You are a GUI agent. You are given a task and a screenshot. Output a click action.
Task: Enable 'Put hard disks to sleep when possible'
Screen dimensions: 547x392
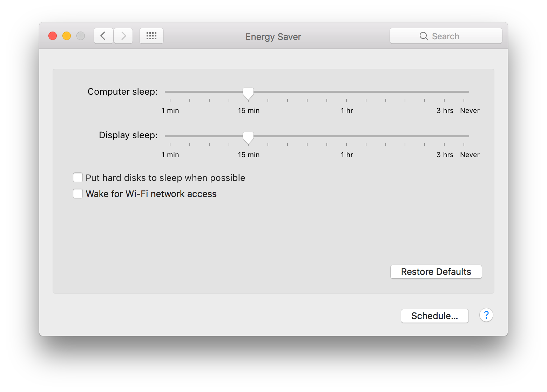point(77,177)
